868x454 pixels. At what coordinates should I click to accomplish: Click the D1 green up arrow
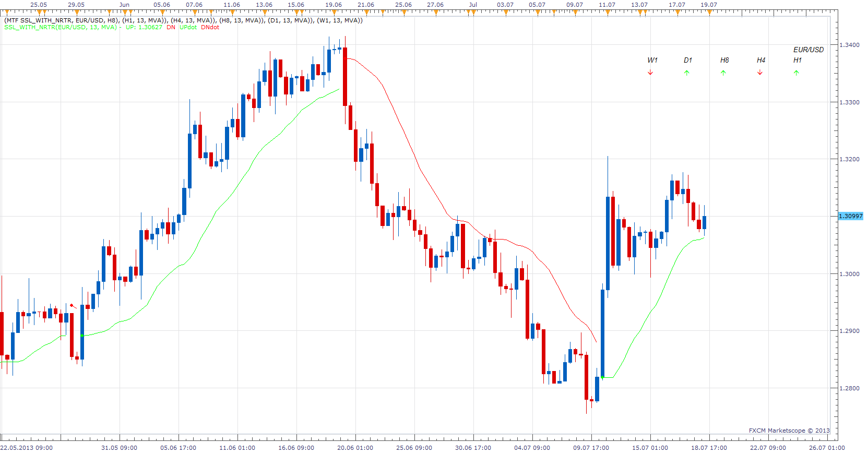tap(687, 73)
